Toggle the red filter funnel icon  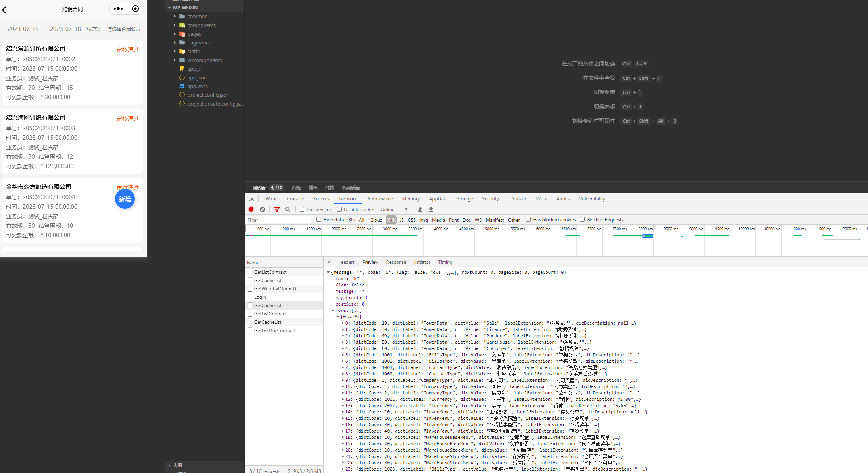(x=277, y=209)
